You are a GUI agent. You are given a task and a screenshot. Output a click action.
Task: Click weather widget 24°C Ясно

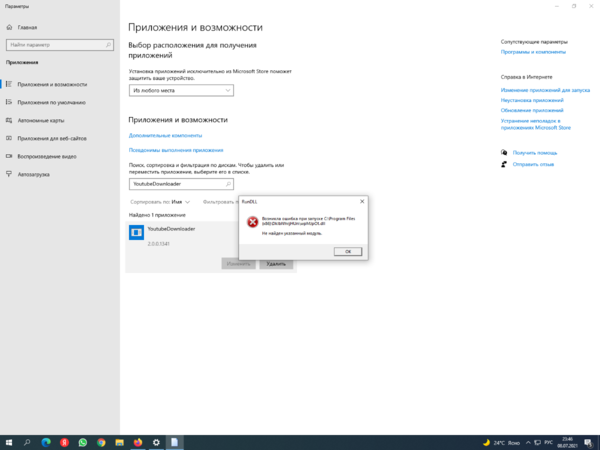click(x=501, y=443)
